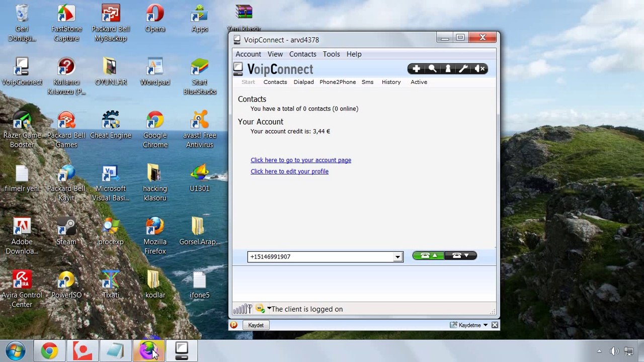
Task: Focus the phone number input field
Action: tap(320, 257)
